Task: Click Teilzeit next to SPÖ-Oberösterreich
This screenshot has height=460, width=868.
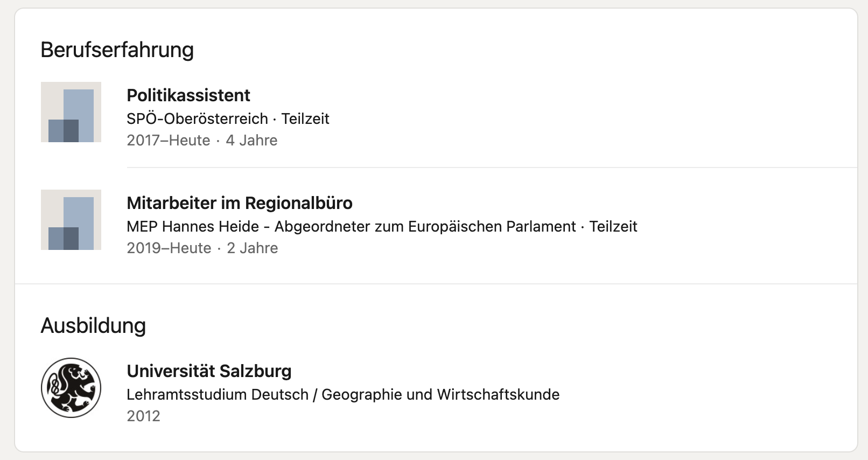Action: 305,119
